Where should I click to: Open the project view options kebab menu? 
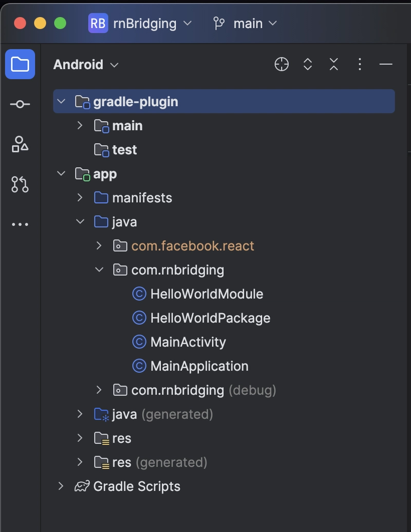click(360, 64)
